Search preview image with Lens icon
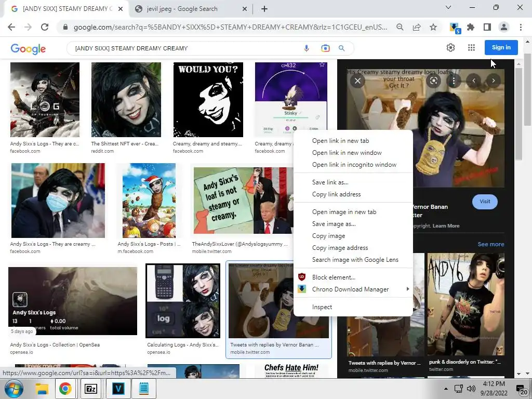This screenshot has height=399, width=532. [434, 81]
